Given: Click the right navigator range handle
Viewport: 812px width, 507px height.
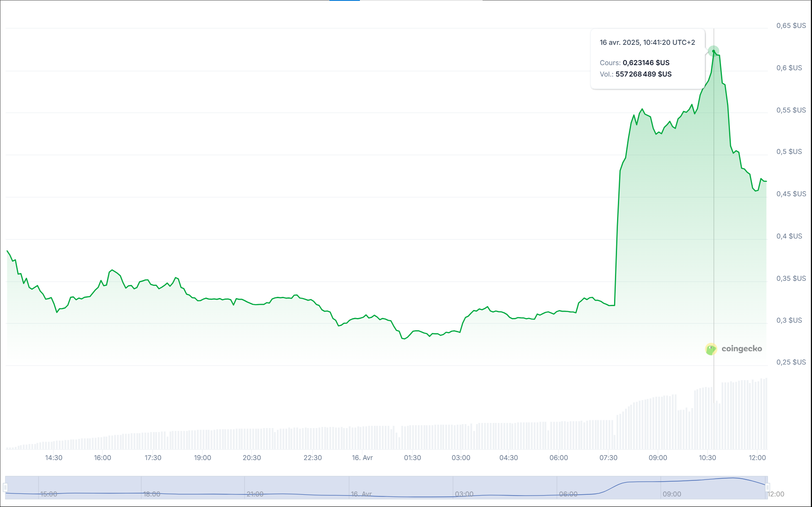Looking at the screenshot, I should pos(767,487).
